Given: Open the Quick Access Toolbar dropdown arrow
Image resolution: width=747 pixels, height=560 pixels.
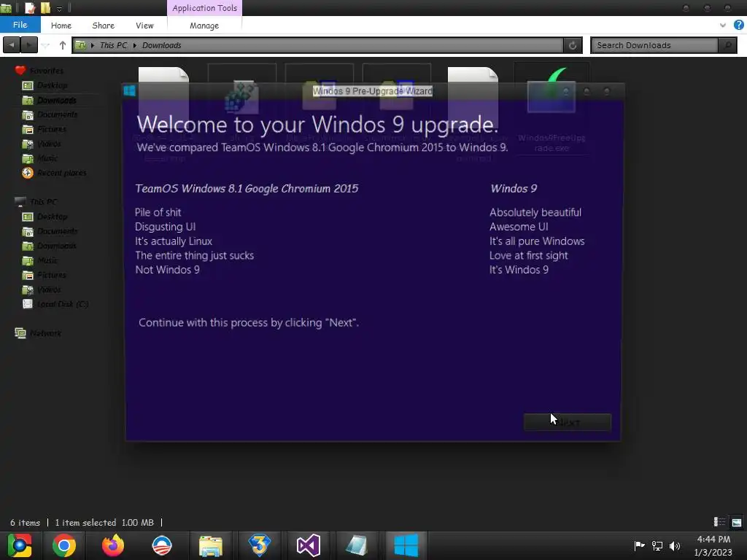Looking at the screenshot, I should pyautogui.click(x=59, y=8).
